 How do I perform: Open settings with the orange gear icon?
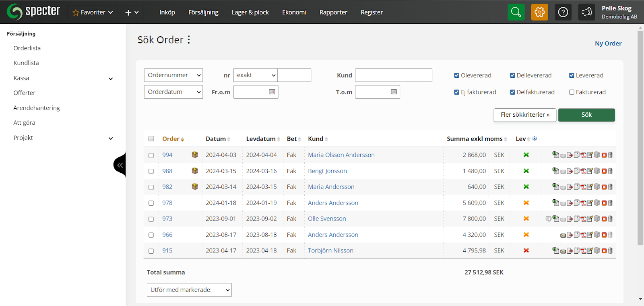click(539, 12)
